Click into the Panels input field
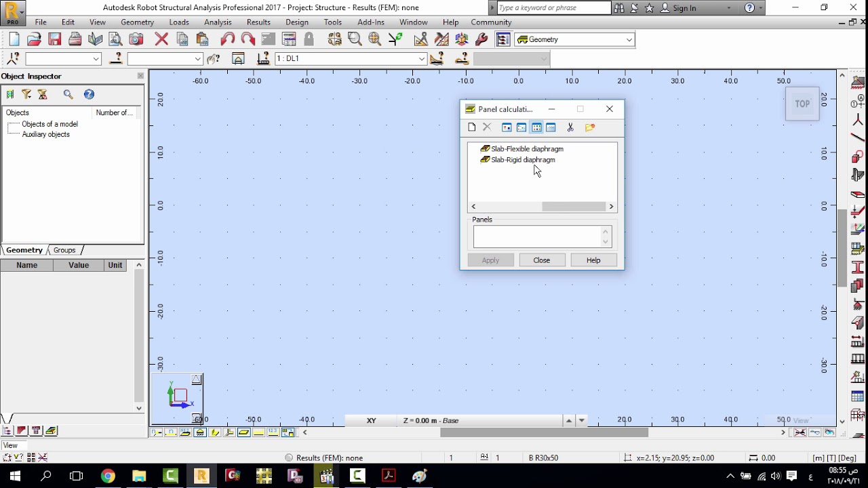The width and height of the screenshot is (868, 488). coord(536,237)
